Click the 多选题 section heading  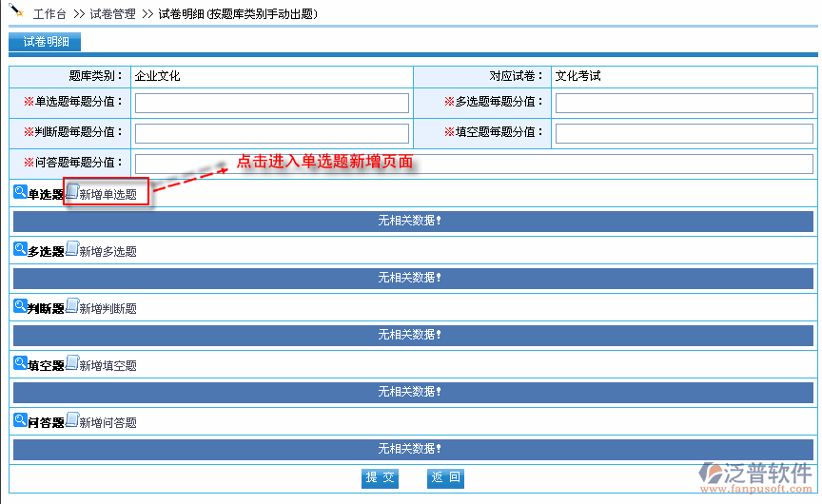click(x=46, y=252)
